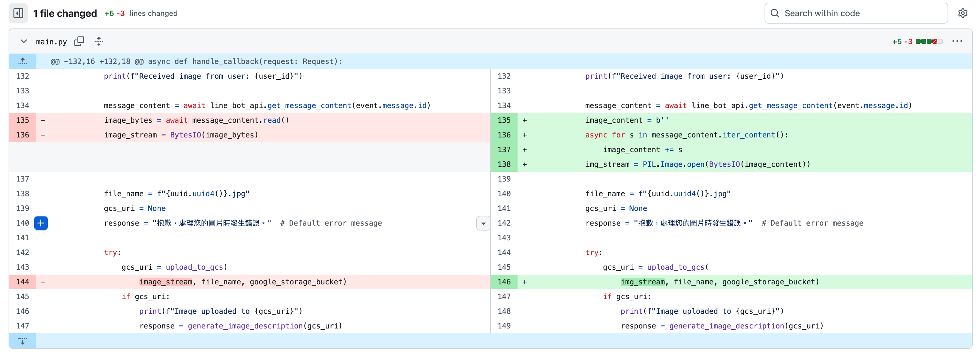Open the diff view settings gear
Viewport: 980px width, 360px height.
tap(963, 13)
